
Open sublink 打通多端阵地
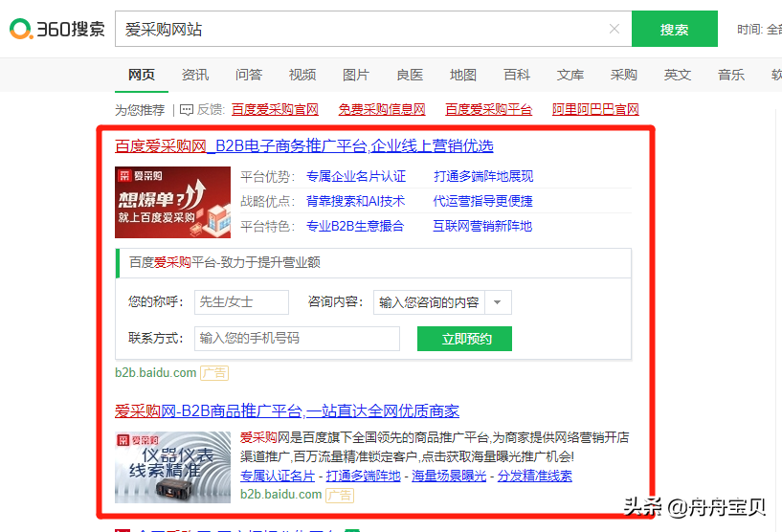click(364, 477)
